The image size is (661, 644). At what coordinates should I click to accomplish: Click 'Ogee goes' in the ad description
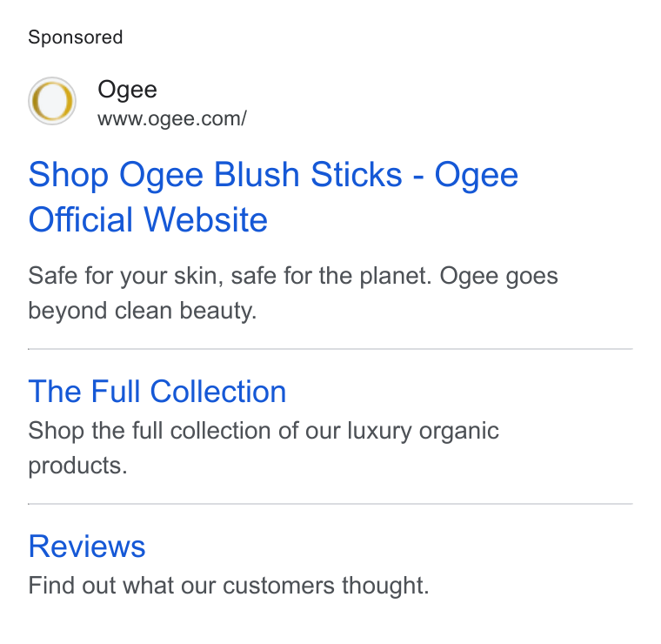click(499, 277)
